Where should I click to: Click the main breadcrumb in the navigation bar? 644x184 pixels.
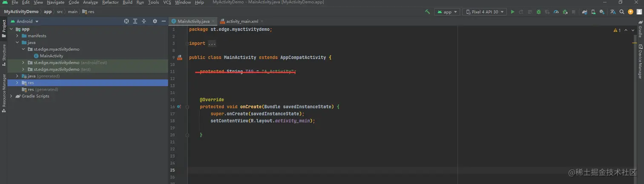[73, 12]
